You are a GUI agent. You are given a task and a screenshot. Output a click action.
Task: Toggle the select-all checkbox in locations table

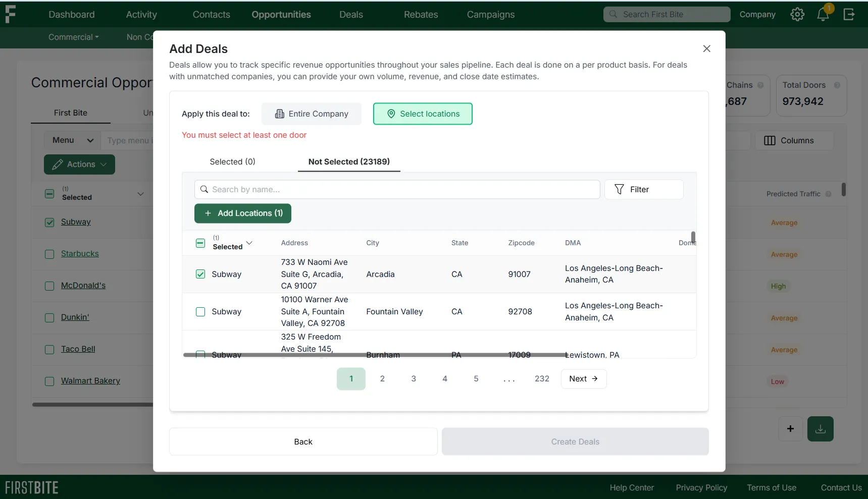[x=200, y=243]
